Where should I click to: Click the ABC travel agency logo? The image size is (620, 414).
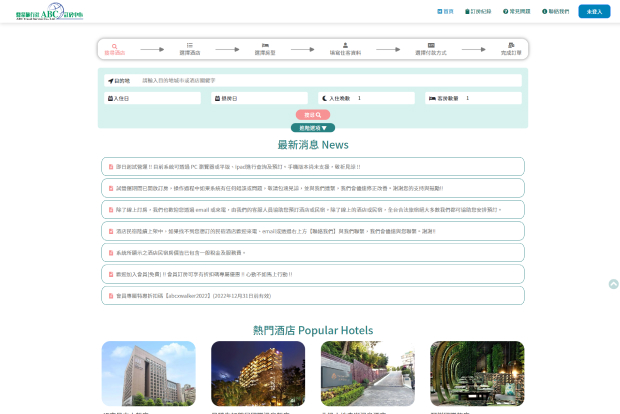pyautogui.click(x=49, y=11)
